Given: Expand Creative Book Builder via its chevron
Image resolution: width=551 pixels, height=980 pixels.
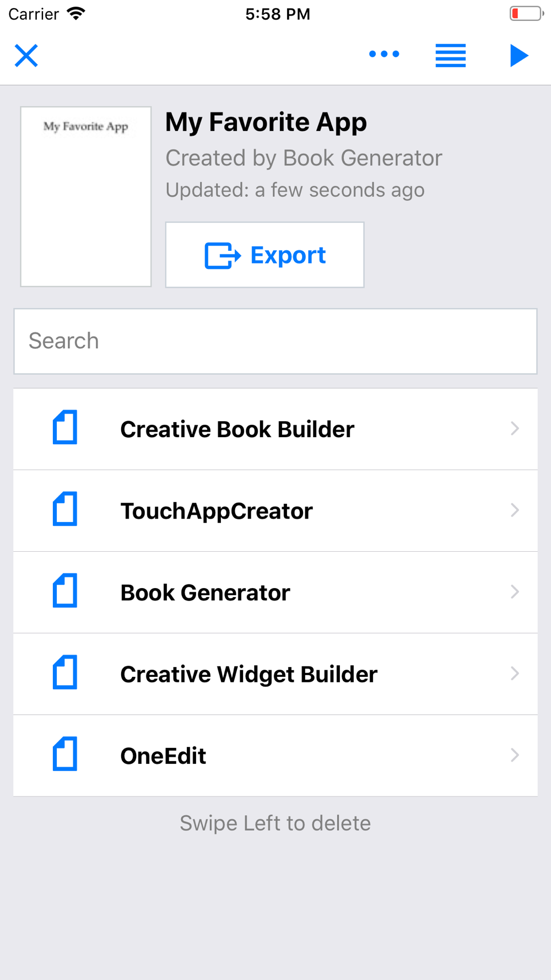Looking at the screenshot, I should tap(515, 428).
